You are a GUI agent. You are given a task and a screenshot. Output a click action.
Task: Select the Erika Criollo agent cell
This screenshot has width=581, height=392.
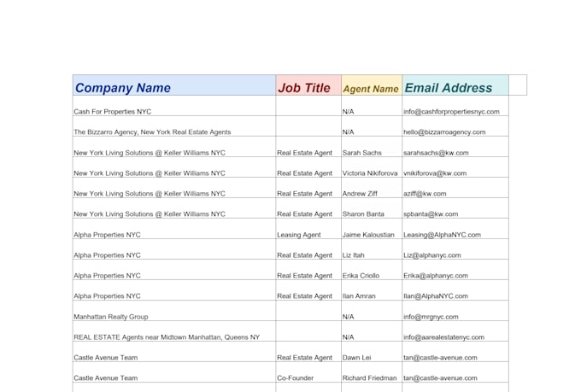pos(372,269)
